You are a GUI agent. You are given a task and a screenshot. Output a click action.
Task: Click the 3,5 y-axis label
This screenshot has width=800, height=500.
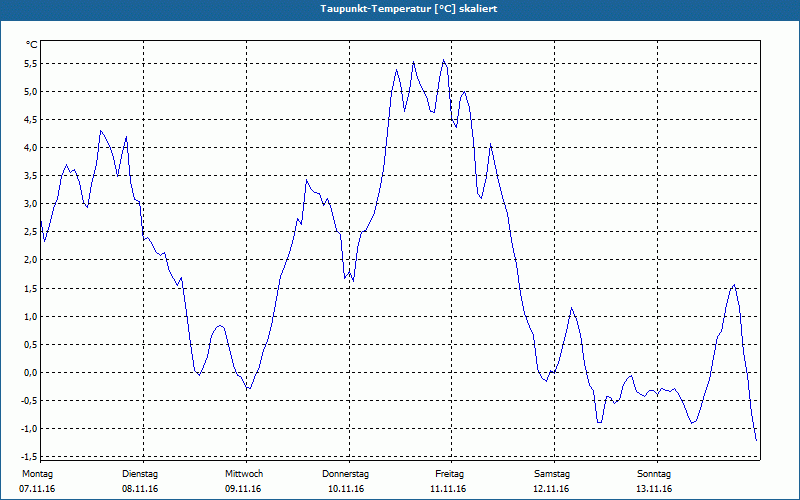[x=31, y=176]
